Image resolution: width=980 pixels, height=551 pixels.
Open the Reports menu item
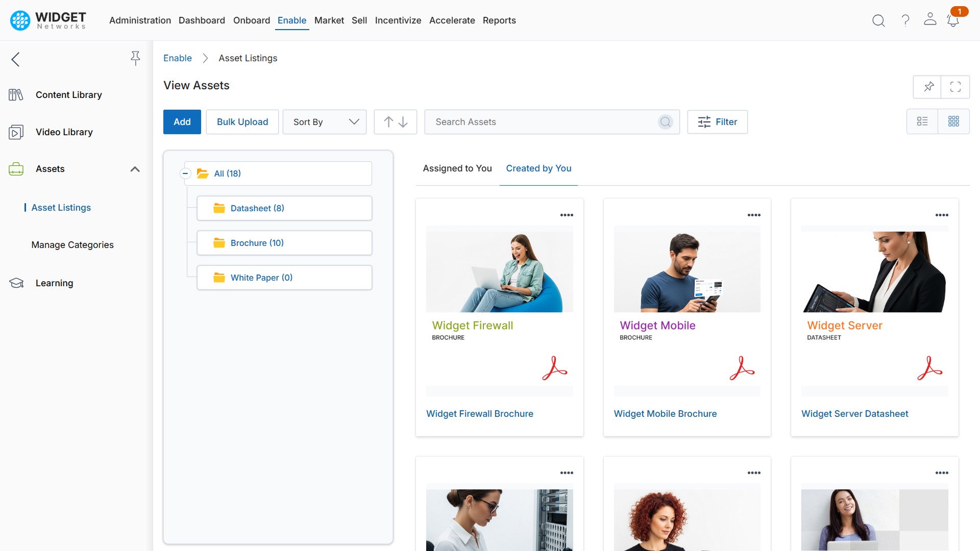[x=499, y=20]
